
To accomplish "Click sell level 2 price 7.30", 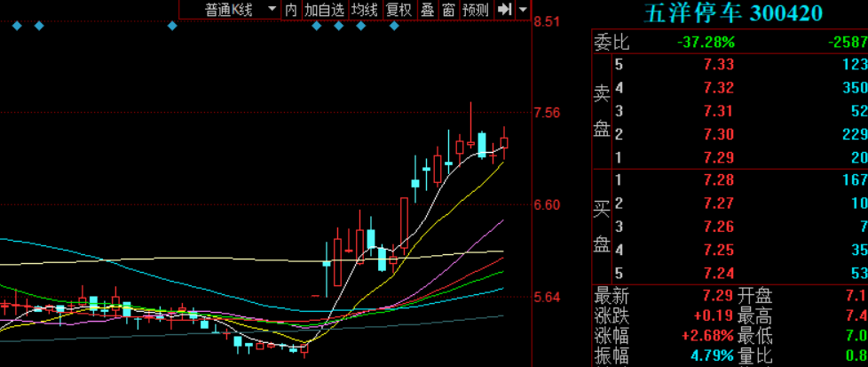I will click(x=719, y=134).
